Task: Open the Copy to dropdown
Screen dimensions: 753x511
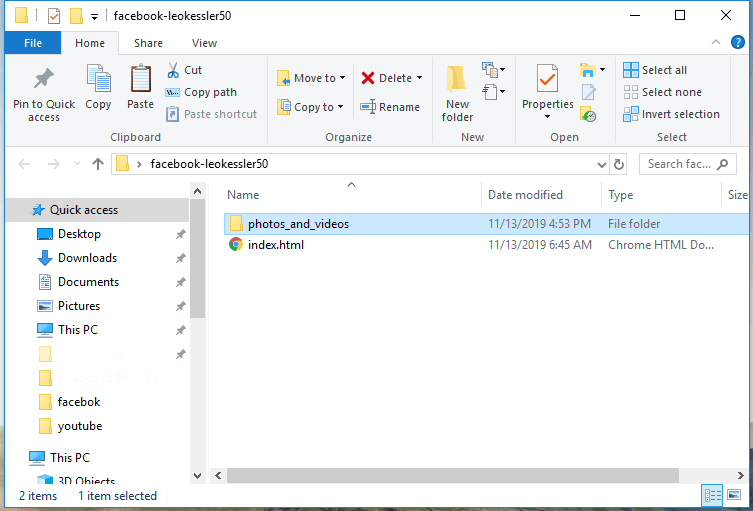Action: tap(310, 107)
